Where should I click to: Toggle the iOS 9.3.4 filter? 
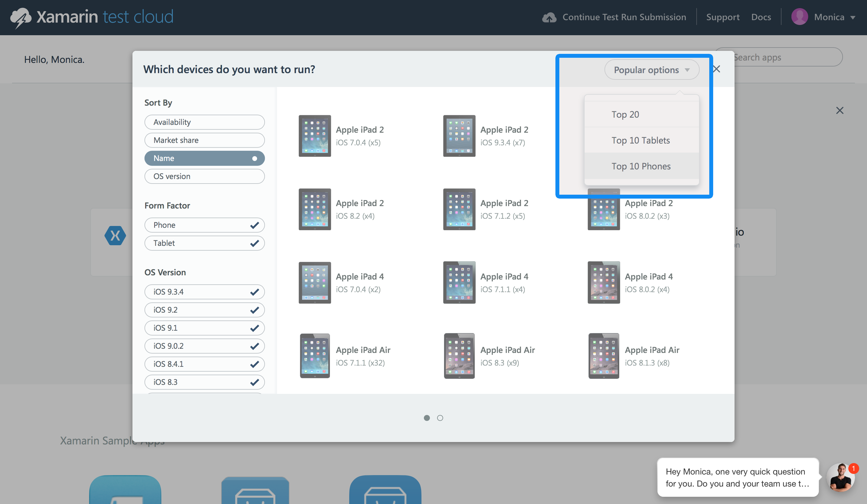coord(204,292)
